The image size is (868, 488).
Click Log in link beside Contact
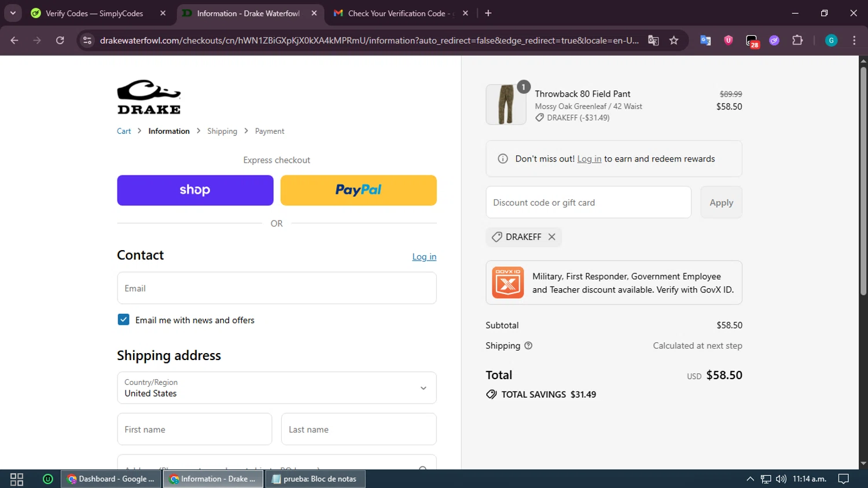424,257
